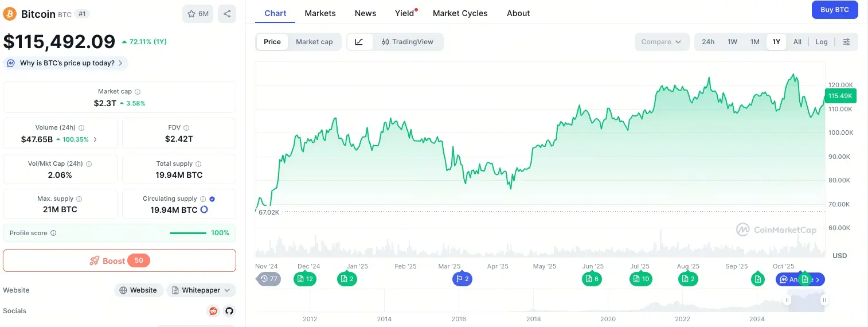Select the line chart icon view
The height and width of the screenshot is (327, 868).
tap(359, 42)
